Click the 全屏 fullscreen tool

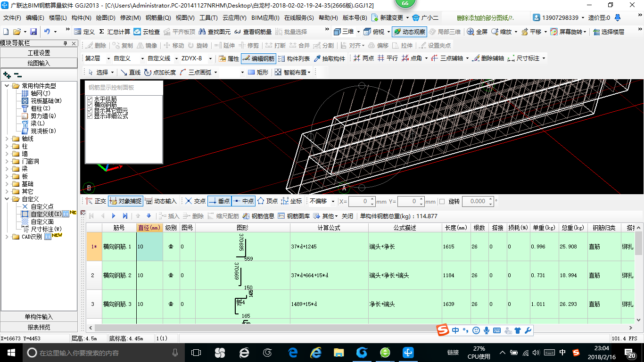tap(477, 32)
